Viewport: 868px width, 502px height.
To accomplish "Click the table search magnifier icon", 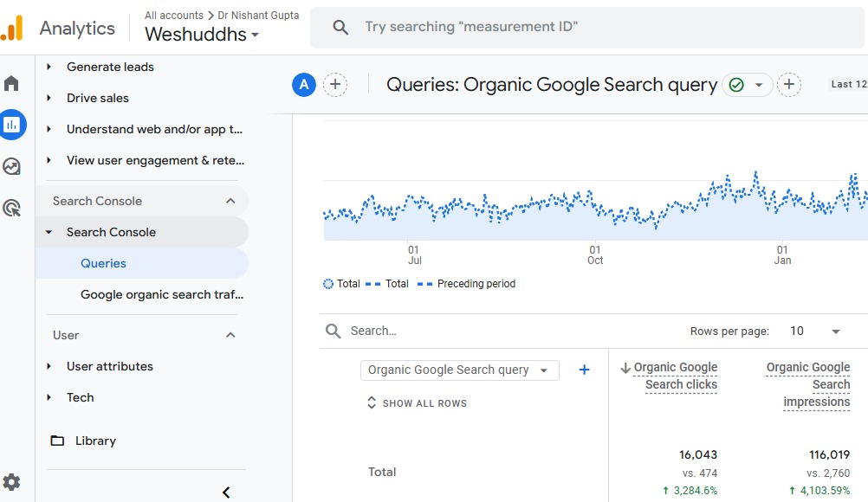I will coord(334,331).
